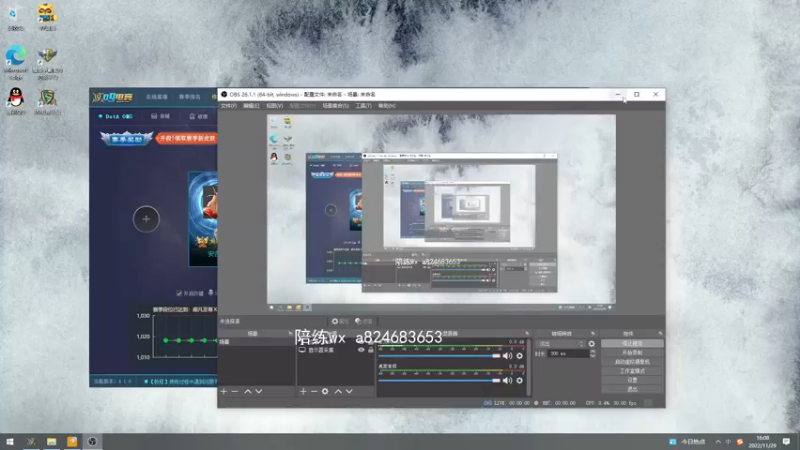Move source up in Sources panel
Viewport: 800px width, 450px height.
click(x=338, y=391)
